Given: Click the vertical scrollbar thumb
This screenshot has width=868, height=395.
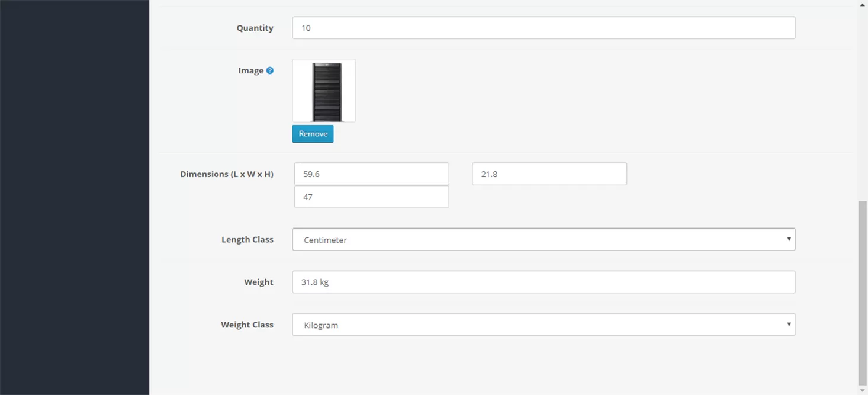Looking at the screenshot, I should [x=863, y=293].
